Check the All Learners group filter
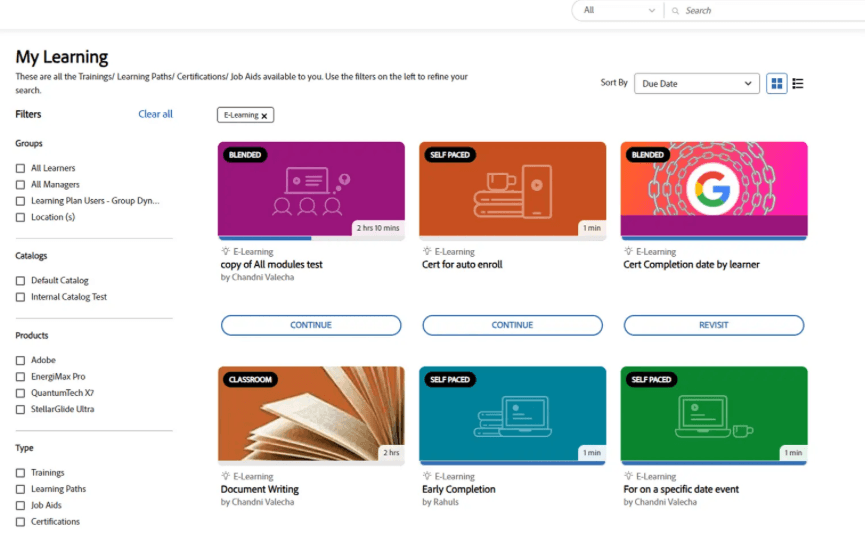Image resolution: width=865 pixels, height=534 pixels. 20,168
